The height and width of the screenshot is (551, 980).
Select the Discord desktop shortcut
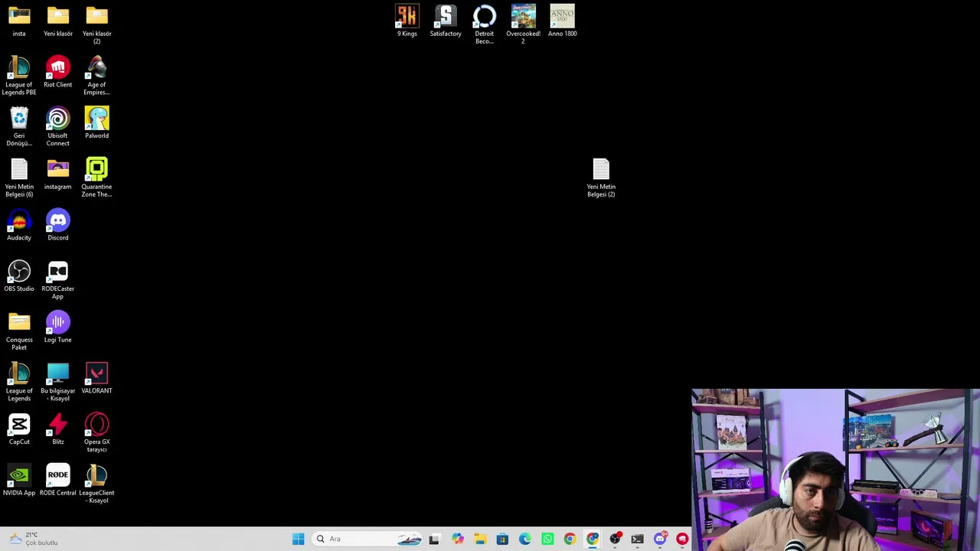click(x=58, y=225)
